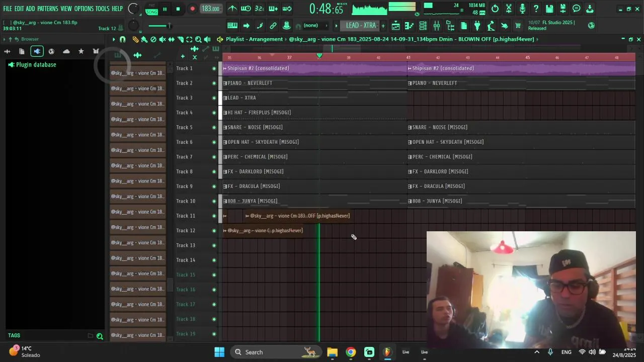This screenshot has height=362, width=644.
Task: Open the EDIT menu
Action: click(19, 9)
